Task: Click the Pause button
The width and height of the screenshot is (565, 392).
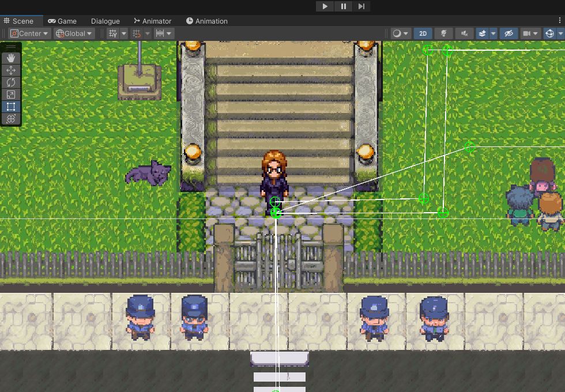Action: tap(343, 6)
